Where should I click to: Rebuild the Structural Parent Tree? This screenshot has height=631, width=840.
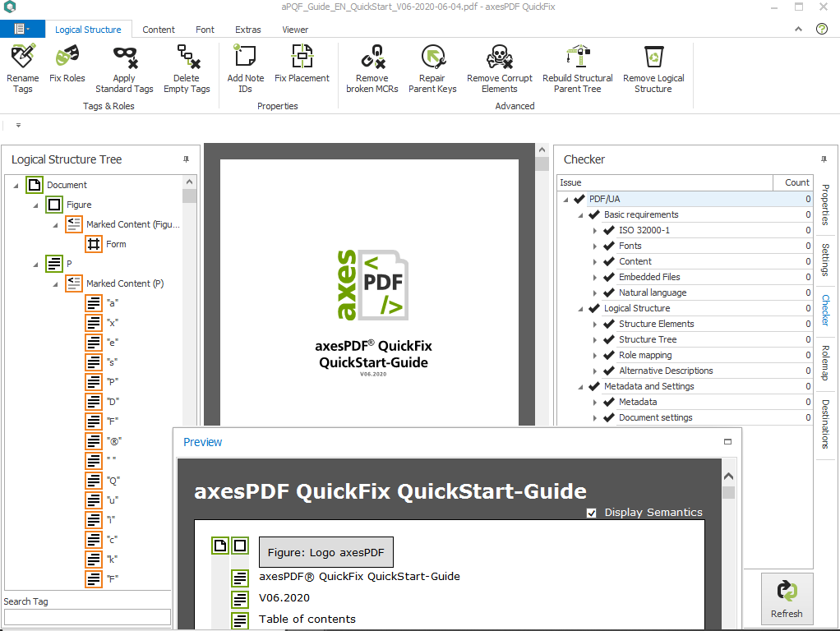578,68
